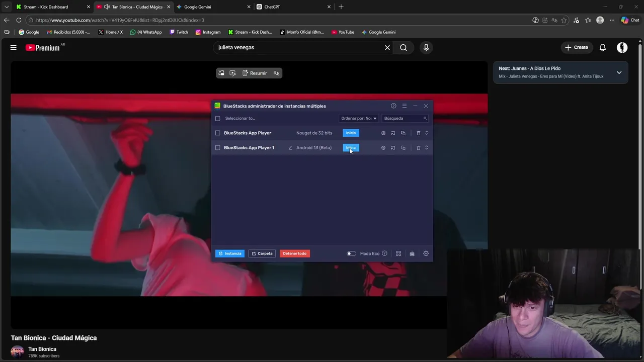The height and width of the screenshot is (362, 644).
Task: Open Tan Bionica channel avatar thumbnail
Action: (18, 352)
